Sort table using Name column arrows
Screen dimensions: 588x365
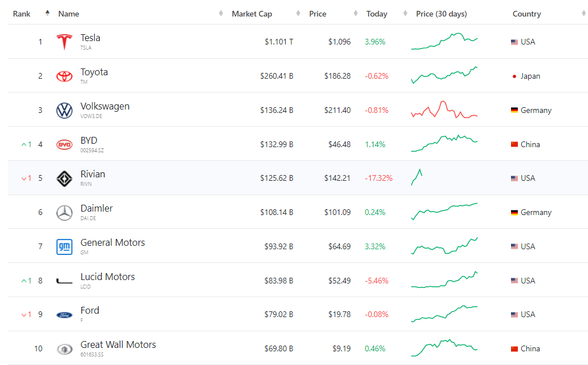tap(221, 14)
